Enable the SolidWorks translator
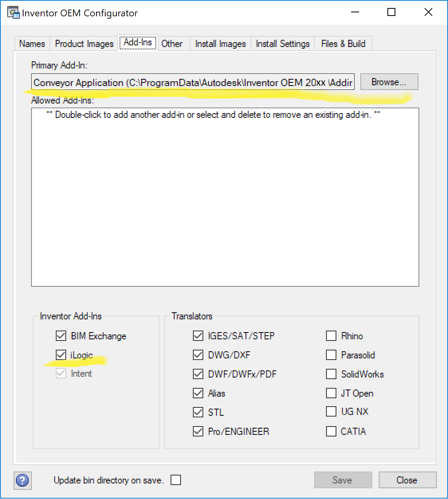Viewport: 448px width, 499px height. (331, 374)
